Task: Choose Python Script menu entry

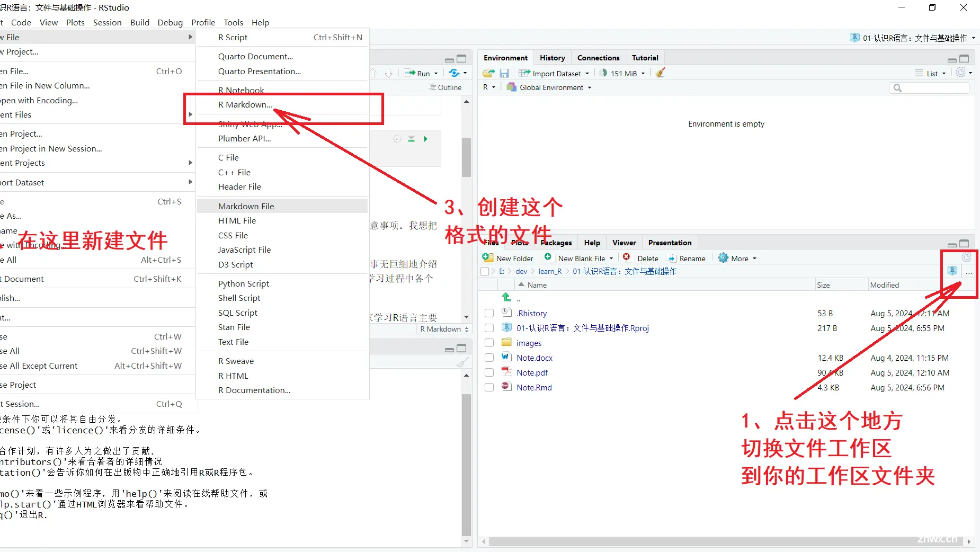Action: [282, 283]
